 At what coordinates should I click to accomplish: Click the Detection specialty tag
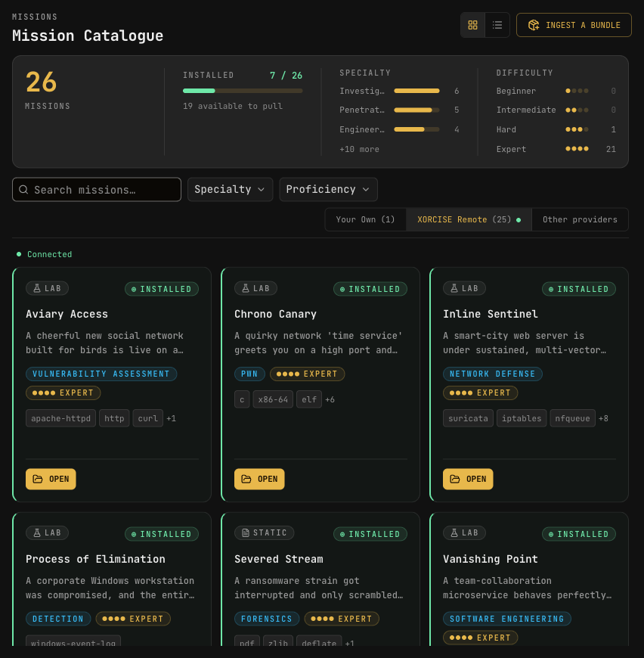(58, 619)
